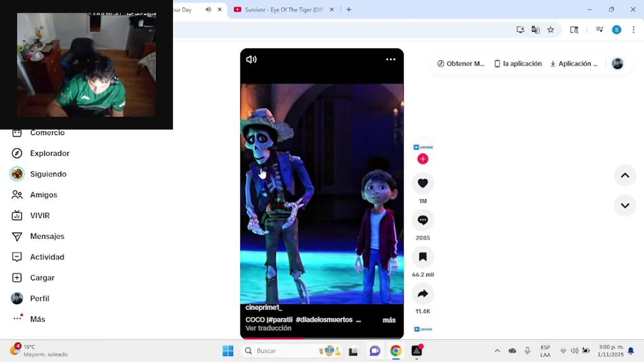Pause the Coco video by clicking it
Image resolution: width=644 pixels, height=362 pixels.
click(x=322, y=194)
